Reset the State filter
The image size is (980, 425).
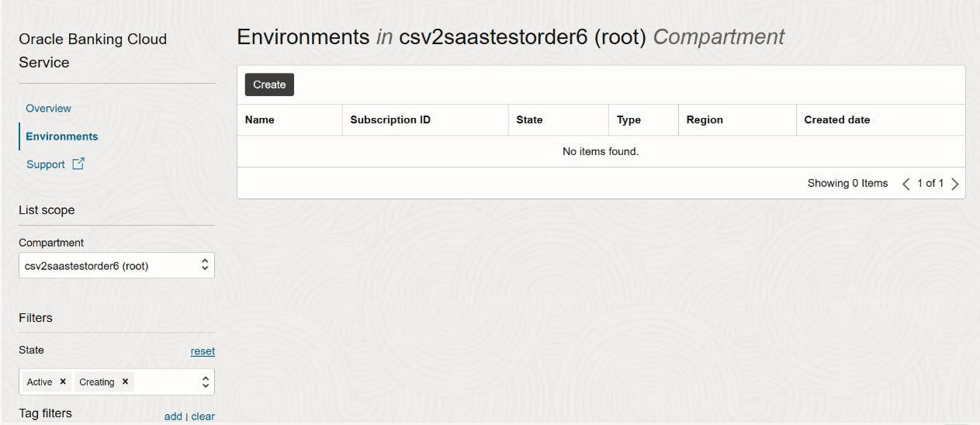coord(203,351)
